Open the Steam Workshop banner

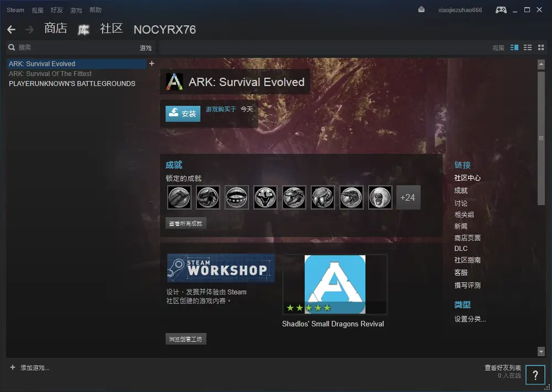coord(221,268)
